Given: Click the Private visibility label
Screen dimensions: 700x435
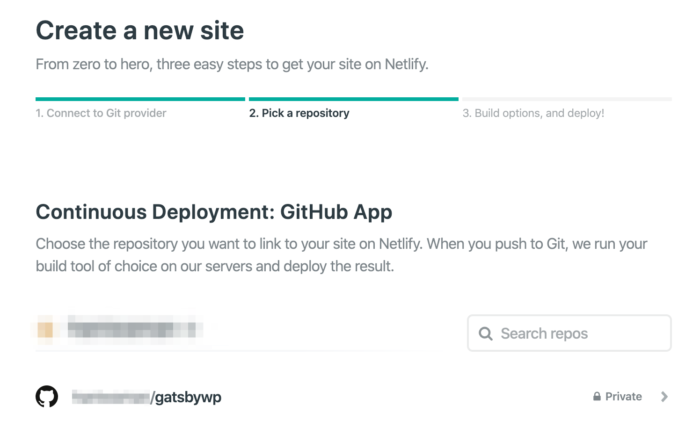Looking at the screenshot, I should 623,397.
